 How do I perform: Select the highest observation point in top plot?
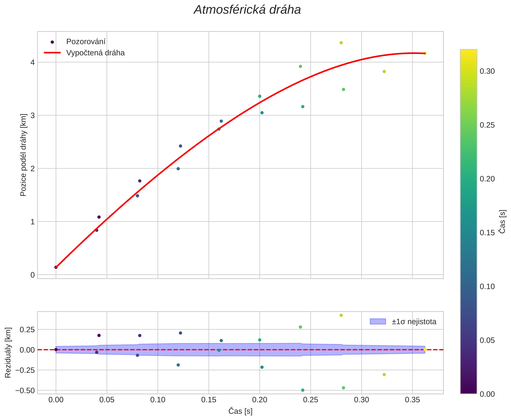pyautogui.click(x=341, y=43)
